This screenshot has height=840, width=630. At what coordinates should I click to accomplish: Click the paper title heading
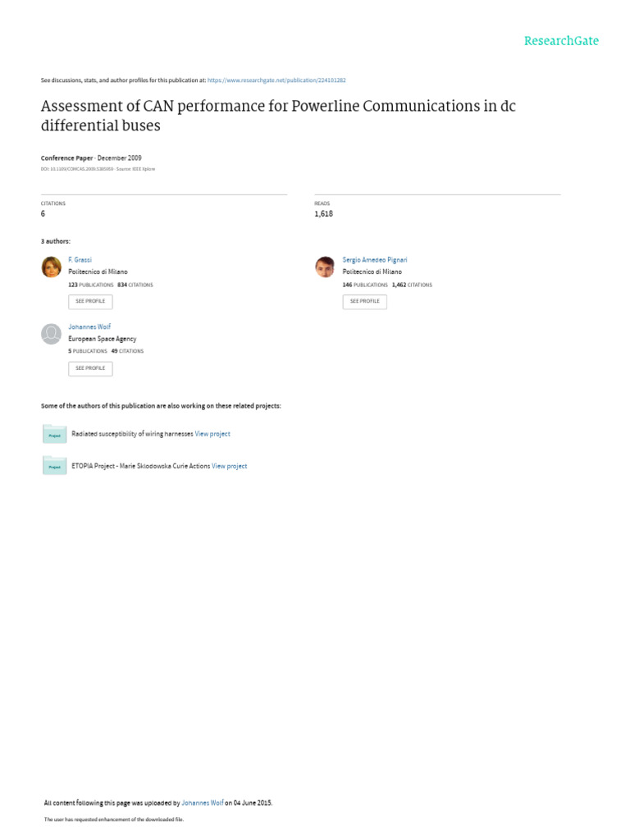(278, 116)
